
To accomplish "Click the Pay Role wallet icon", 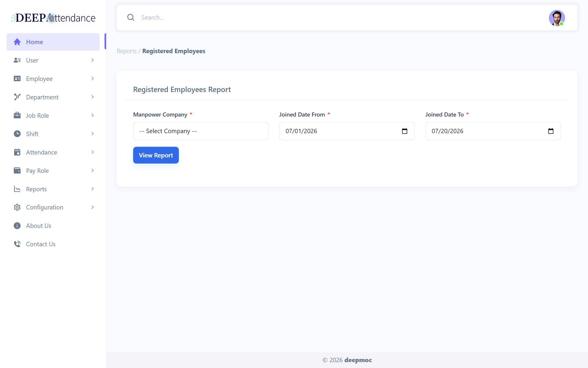I will [x=17, y=171].
